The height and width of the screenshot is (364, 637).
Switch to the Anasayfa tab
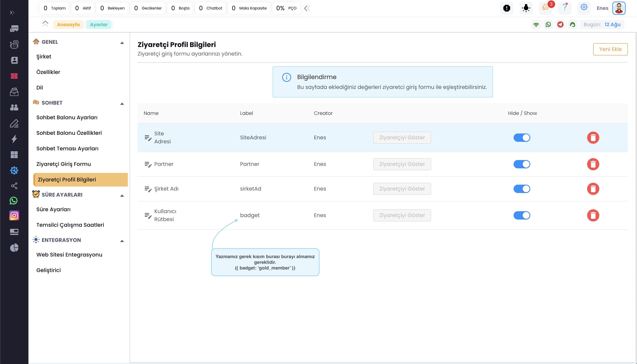tap(68, 24)
